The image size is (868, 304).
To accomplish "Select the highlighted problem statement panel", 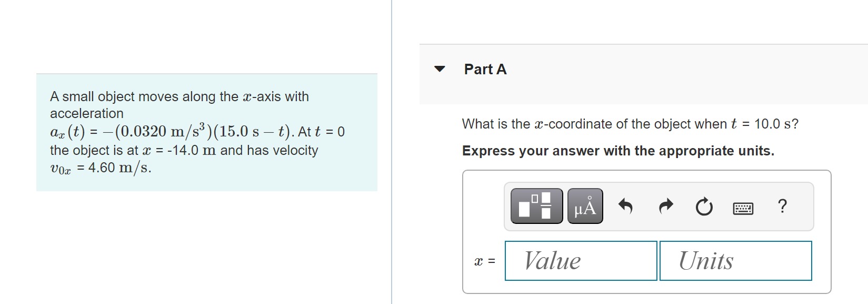I will pyautogui.click(x=206, y=132).
